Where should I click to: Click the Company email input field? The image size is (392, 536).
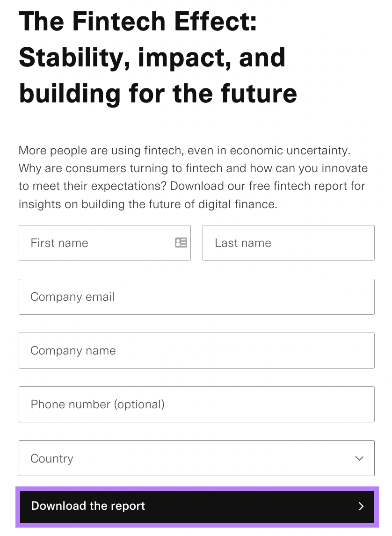pyautogui.click(x=196, y=297)
